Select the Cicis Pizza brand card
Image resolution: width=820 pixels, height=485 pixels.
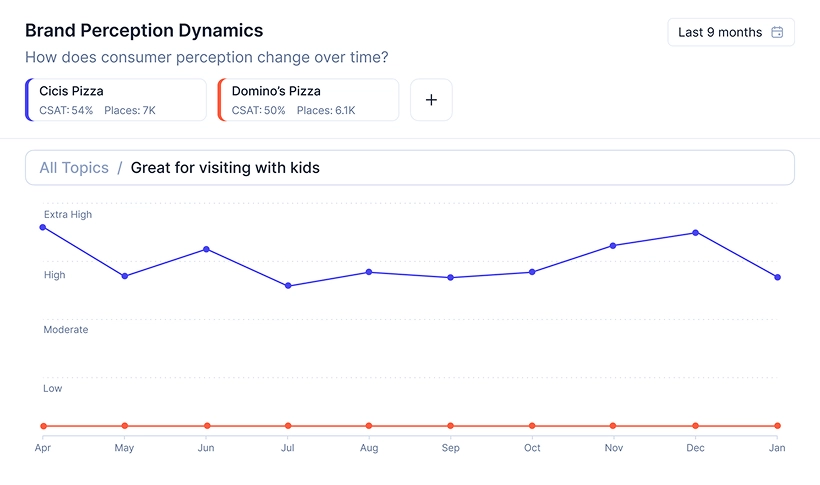click(116, 100)
